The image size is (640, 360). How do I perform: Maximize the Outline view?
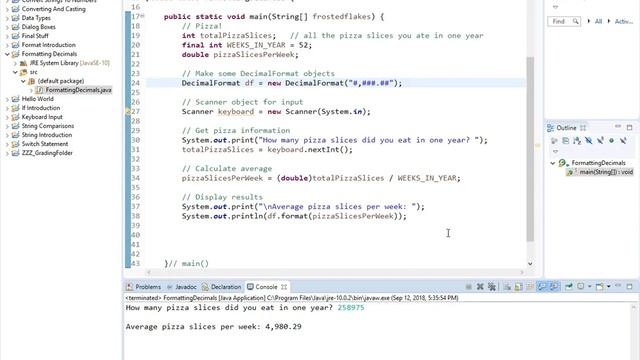[x=629, y=128]
